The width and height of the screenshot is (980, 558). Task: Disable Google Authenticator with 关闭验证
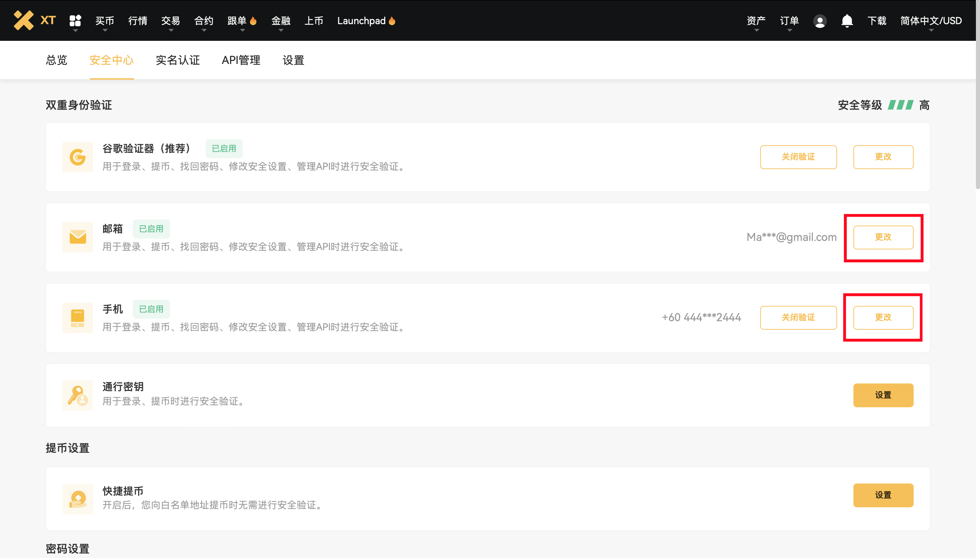tap(798, 157)
